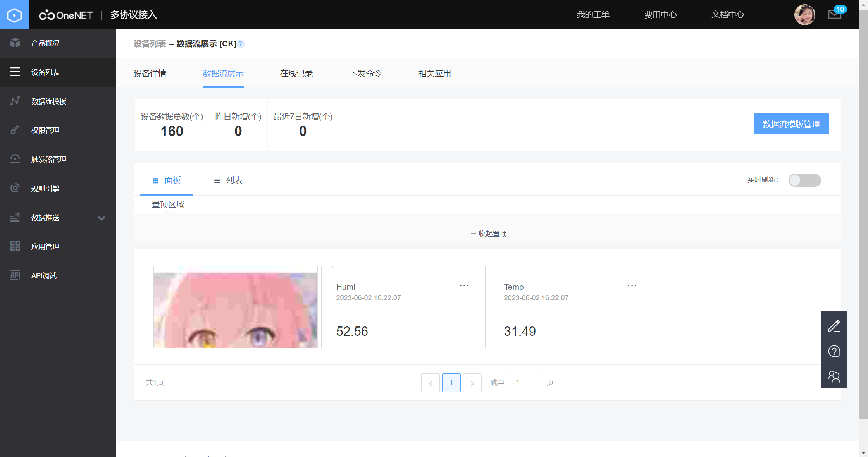Expand the 数据推送 sidebar chevron
Screen dimensions: 868x457
tap(102, 218)
